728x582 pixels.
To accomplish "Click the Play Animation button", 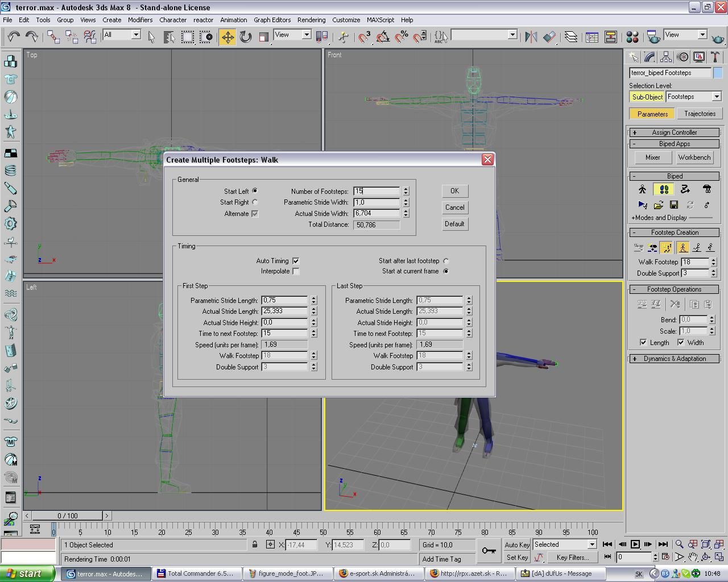I will click(x=635, y=544).
